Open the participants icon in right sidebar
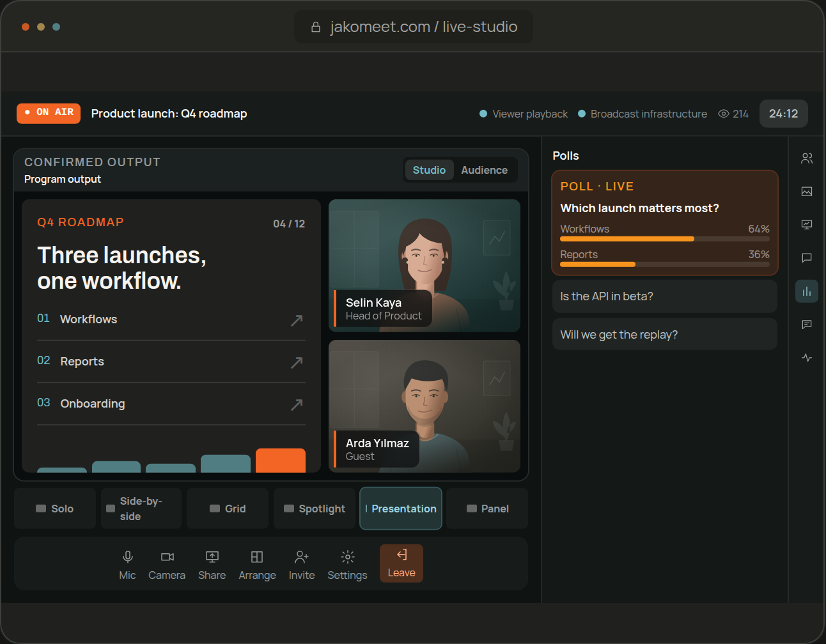 (807, 158)
